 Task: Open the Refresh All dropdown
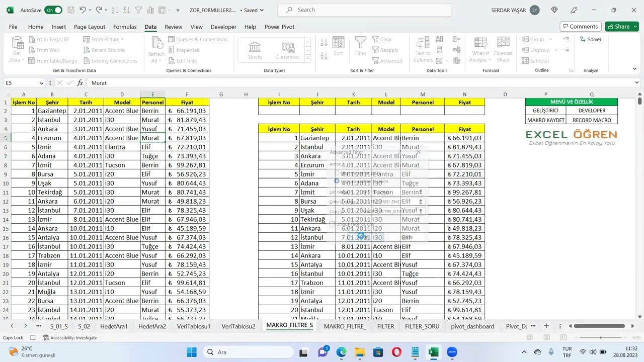pyautogui.click(x=156, y=50)
